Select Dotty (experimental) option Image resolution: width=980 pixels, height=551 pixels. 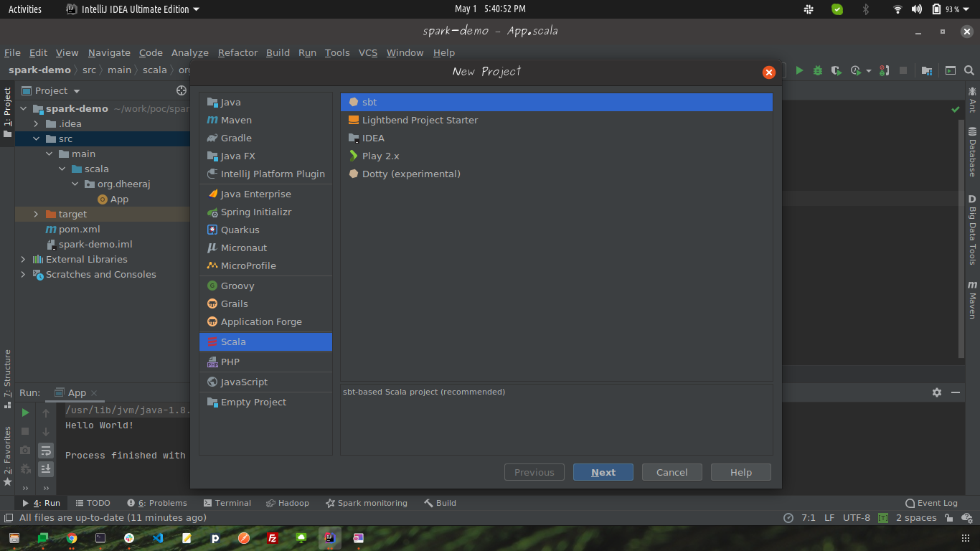click(x=557, y=174)
